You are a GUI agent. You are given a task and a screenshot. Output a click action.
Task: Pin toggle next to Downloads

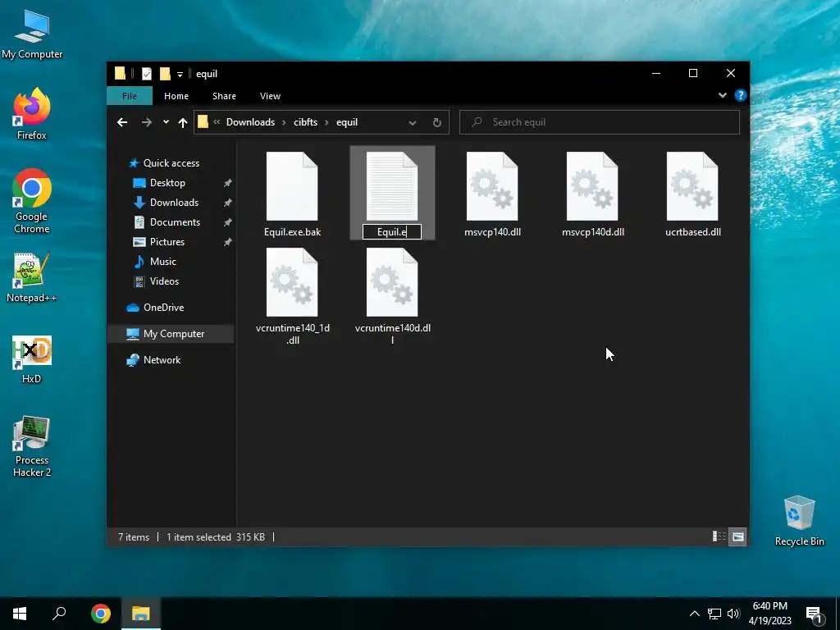point(228,203)
